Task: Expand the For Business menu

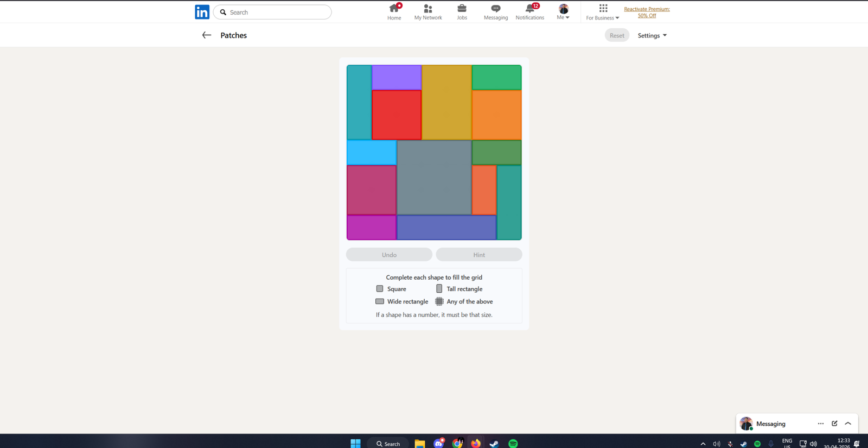Action: (x=602, y=11)
